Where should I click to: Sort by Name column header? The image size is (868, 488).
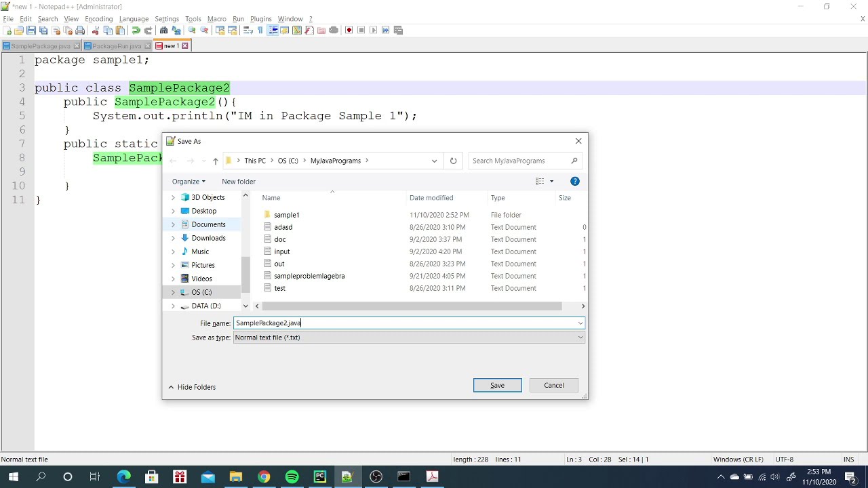(271, 198)
